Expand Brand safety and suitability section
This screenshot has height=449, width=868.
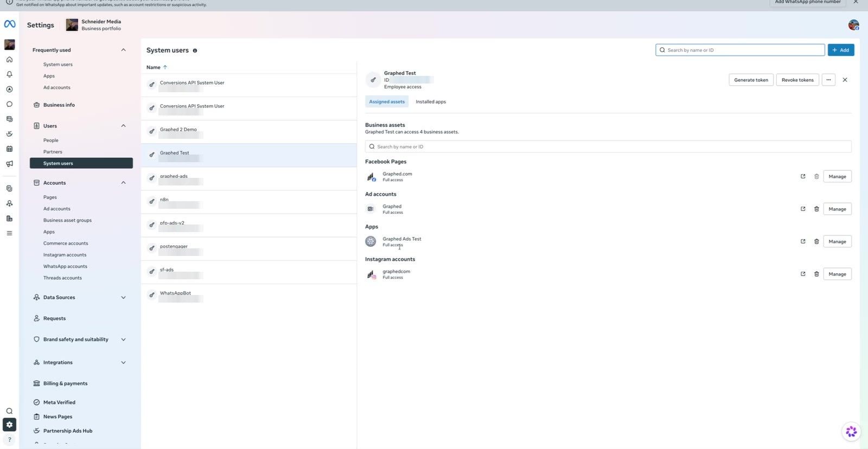coord(123,339)
